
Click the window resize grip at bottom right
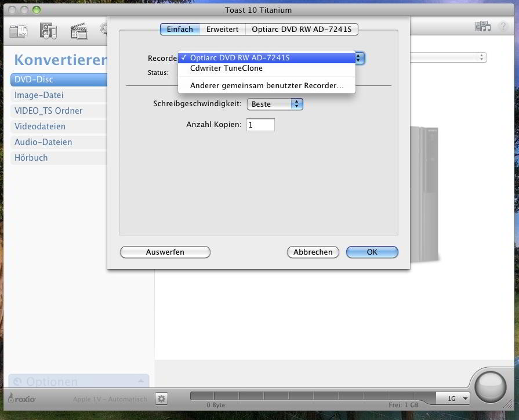[507, 403]
